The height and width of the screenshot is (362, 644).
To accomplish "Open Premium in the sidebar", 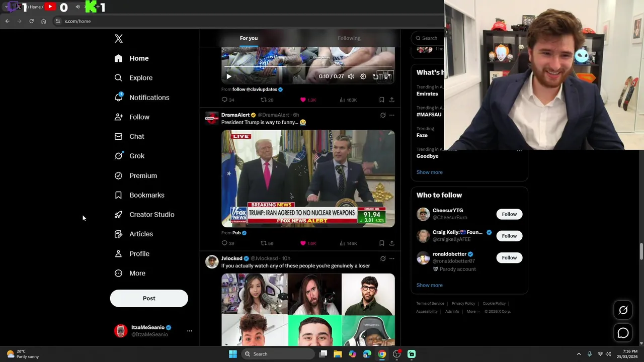I will (136, 175).
